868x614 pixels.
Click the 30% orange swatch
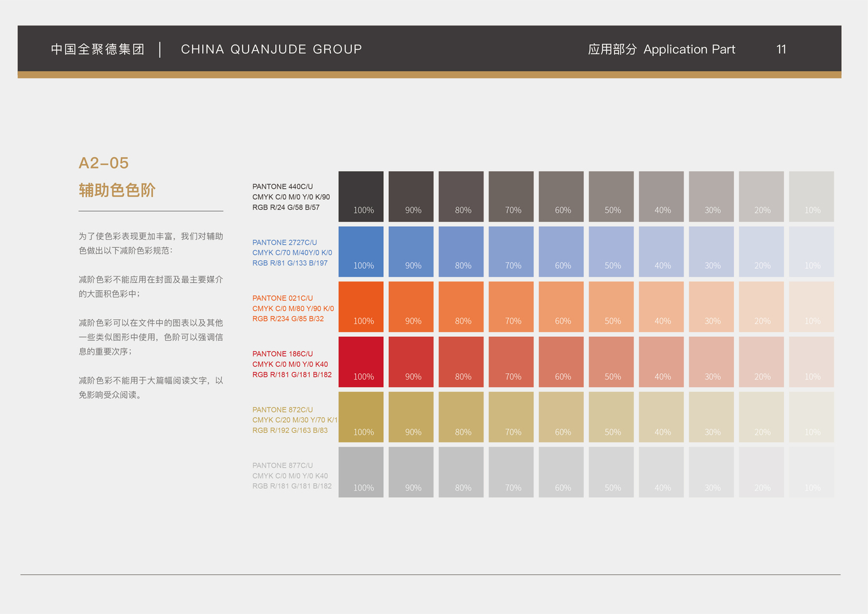pyautogui.click(x=711, y=307)
